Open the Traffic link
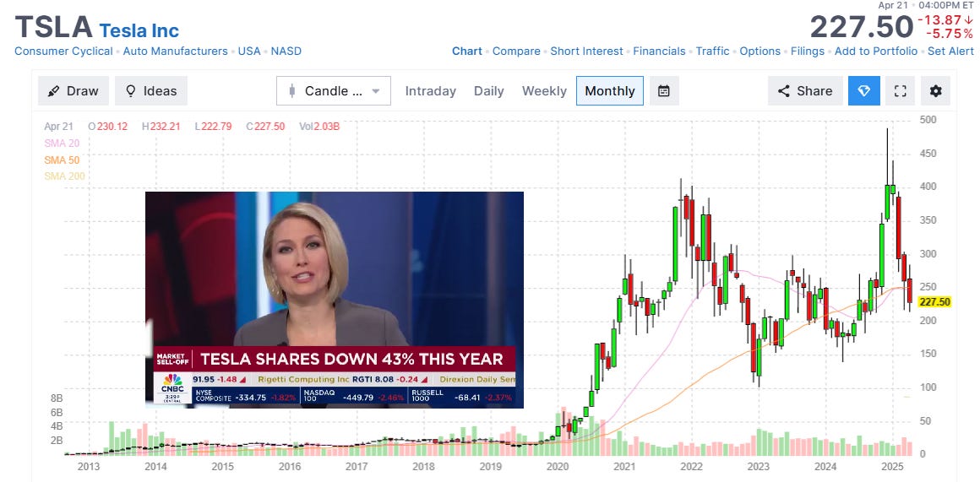 point(712,51)
